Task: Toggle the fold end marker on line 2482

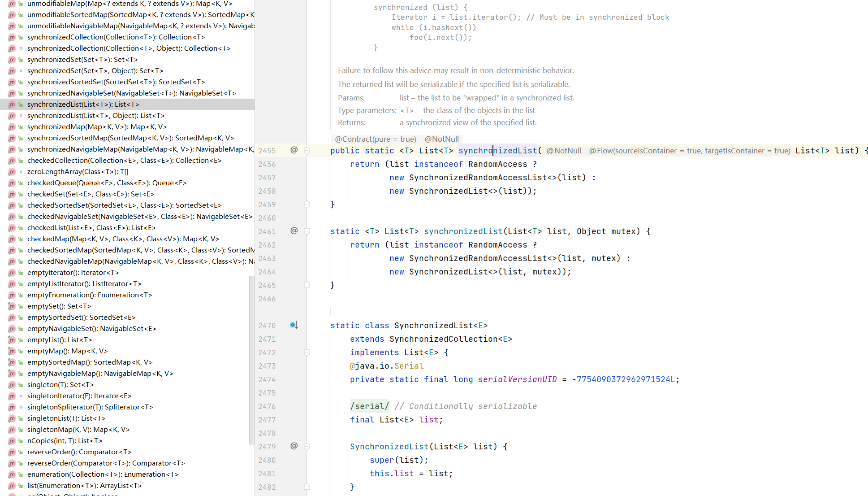Action: (307, 487)
